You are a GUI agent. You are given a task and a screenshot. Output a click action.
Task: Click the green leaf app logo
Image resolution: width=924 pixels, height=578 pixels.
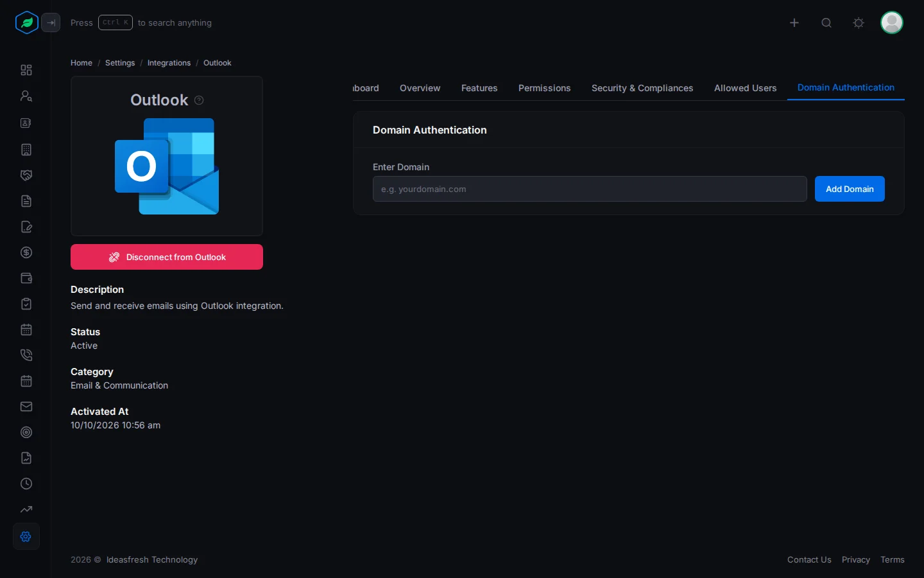[x=26, y=22]
